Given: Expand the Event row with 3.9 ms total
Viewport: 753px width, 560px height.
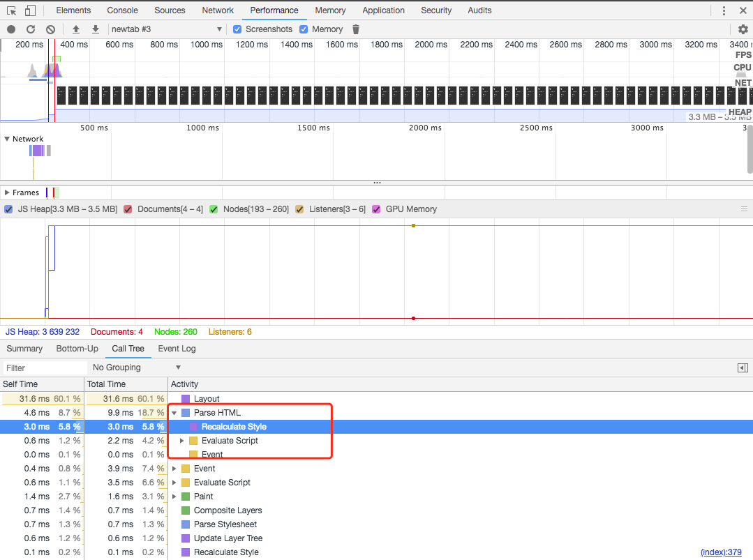Looking at the screenshot, I should point(174,469).
